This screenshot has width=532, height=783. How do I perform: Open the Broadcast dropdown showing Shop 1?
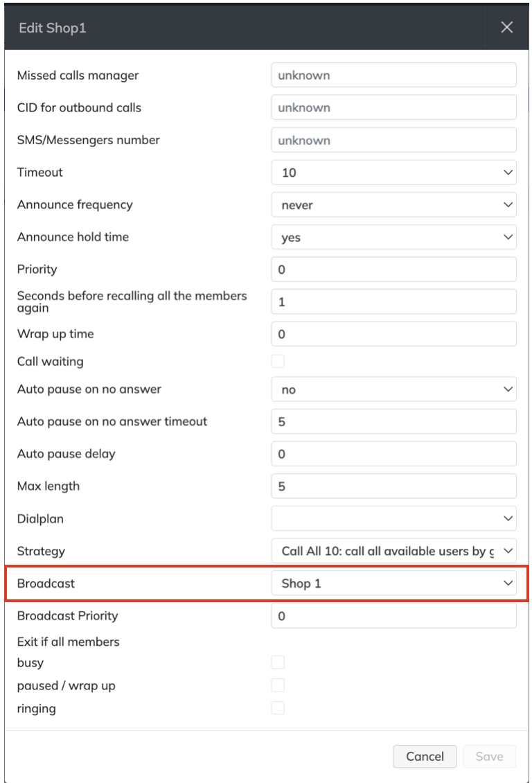click(393, 583)
